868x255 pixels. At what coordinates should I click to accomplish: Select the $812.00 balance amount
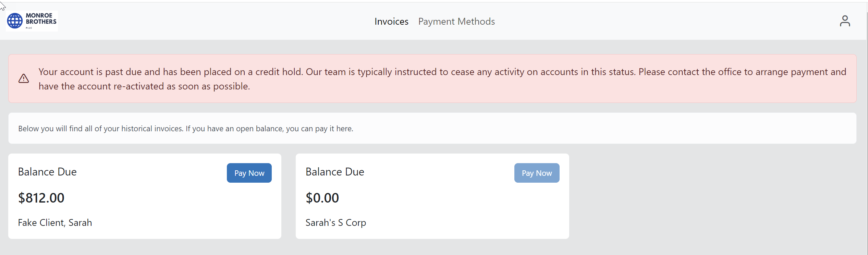coord(41,198)
